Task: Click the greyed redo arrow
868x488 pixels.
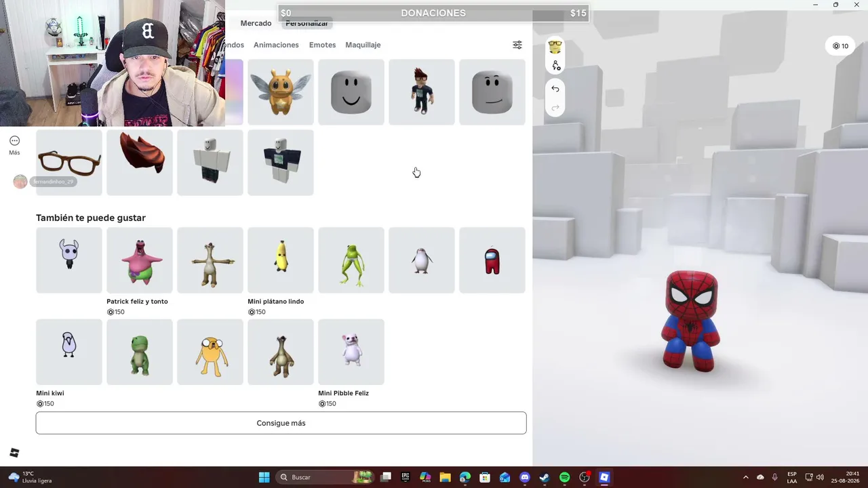Action: tap(555, 108)
